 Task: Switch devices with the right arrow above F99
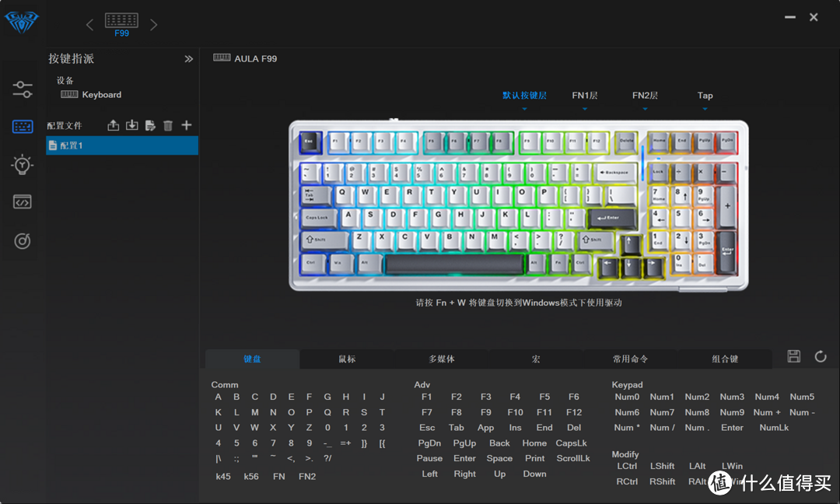point(152,23)
